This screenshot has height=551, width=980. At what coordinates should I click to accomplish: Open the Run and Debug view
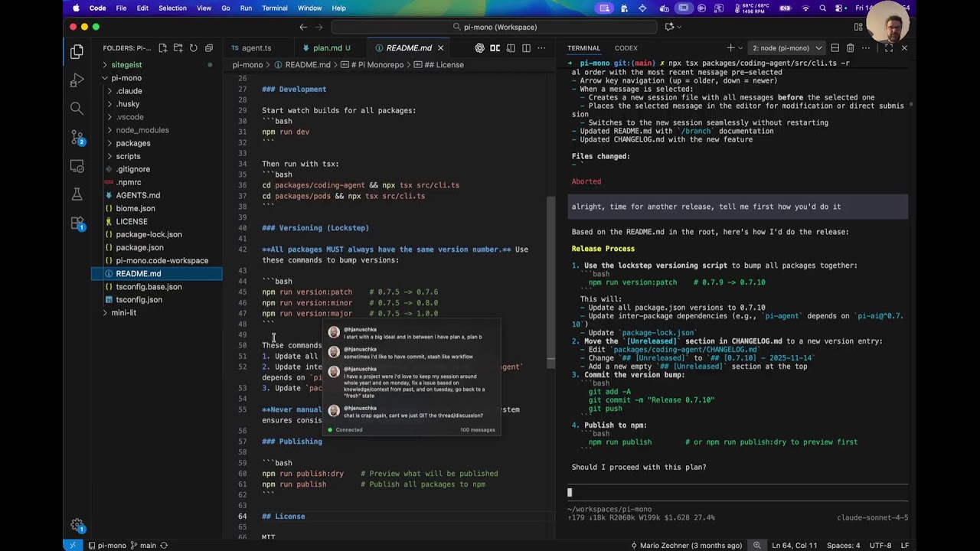click(x=77, y=80)
